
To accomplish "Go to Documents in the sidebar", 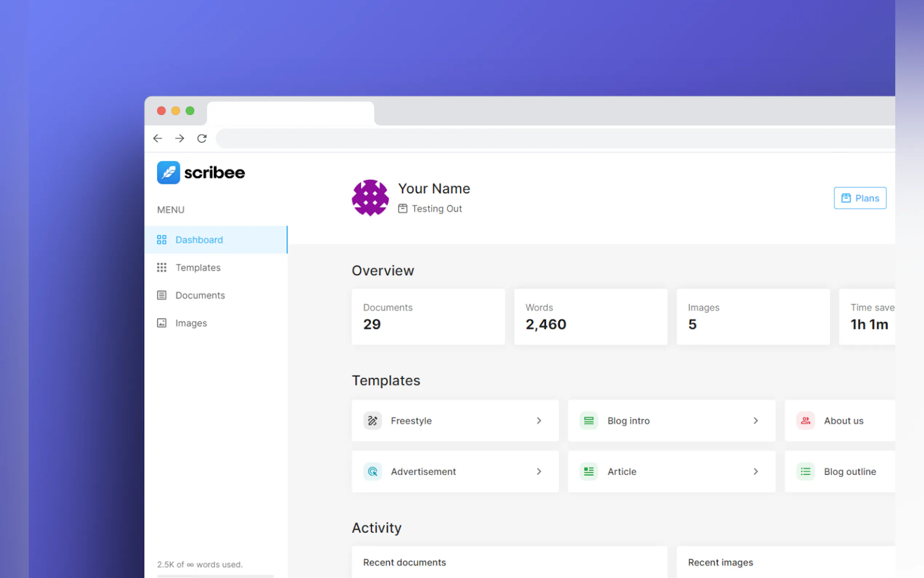I will [x=200, y=295].
